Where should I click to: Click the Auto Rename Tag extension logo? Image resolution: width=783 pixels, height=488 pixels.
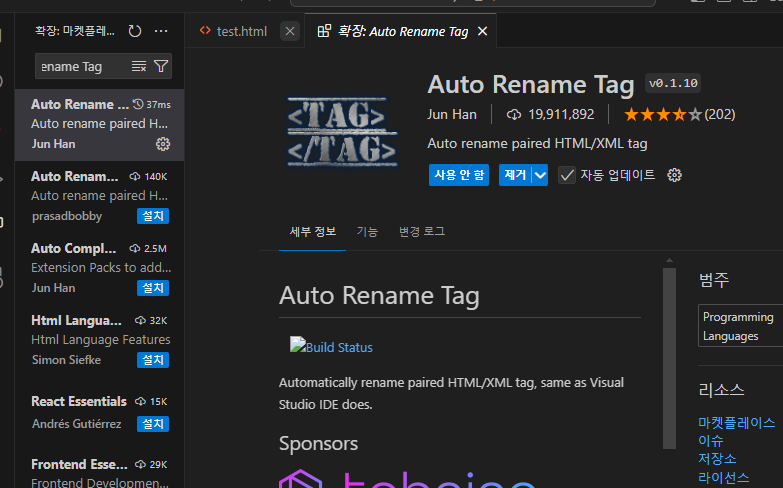tap(342, 132)
